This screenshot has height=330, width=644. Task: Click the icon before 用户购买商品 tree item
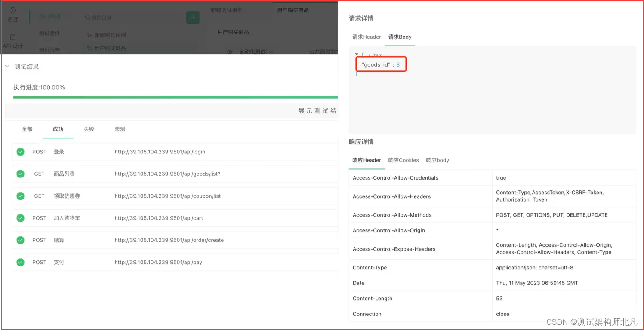tap(89, 49)
